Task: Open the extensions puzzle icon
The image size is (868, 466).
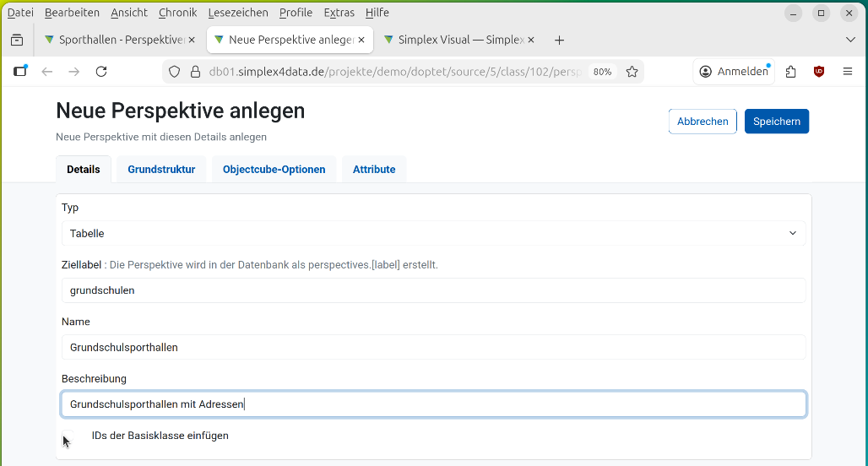Action: coord(790,72)
